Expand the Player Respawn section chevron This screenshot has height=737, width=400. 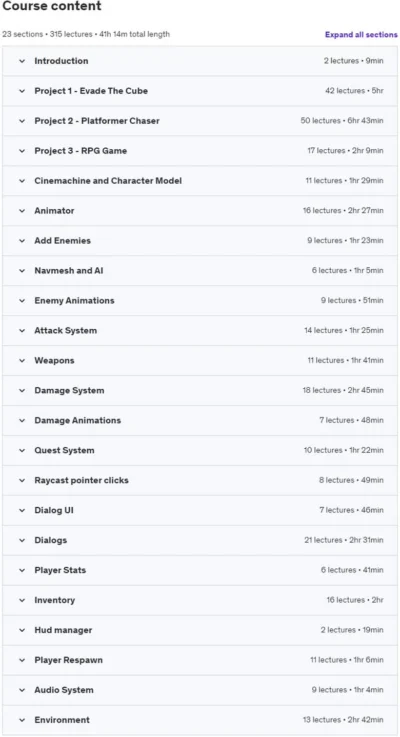(22, 660)
